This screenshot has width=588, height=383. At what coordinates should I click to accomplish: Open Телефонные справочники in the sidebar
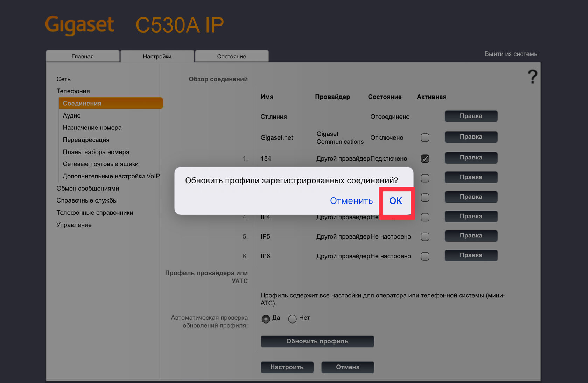point(95,213)
